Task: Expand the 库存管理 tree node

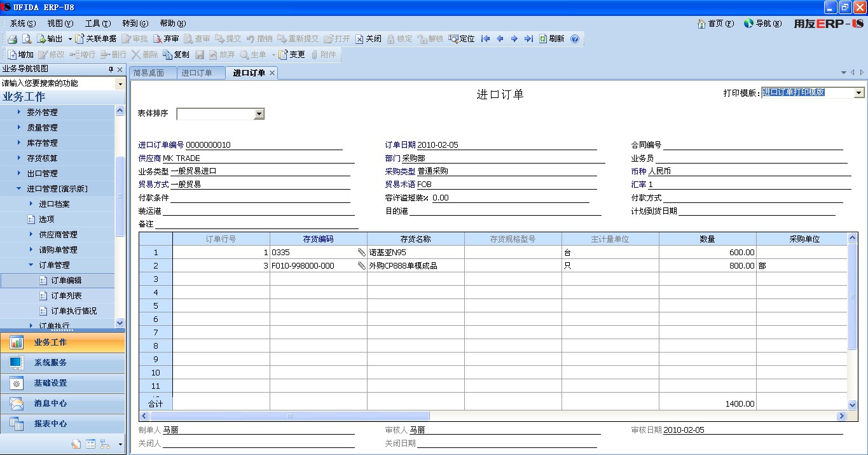Action: point(19,143)
